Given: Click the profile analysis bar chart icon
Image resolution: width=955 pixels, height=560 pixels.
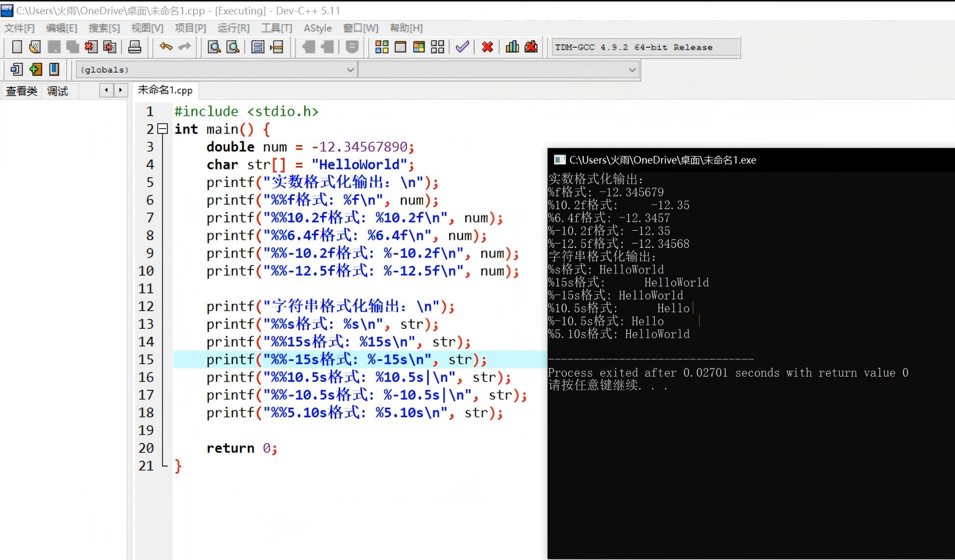Looking at the screenshot, I should tap(512, 47).
